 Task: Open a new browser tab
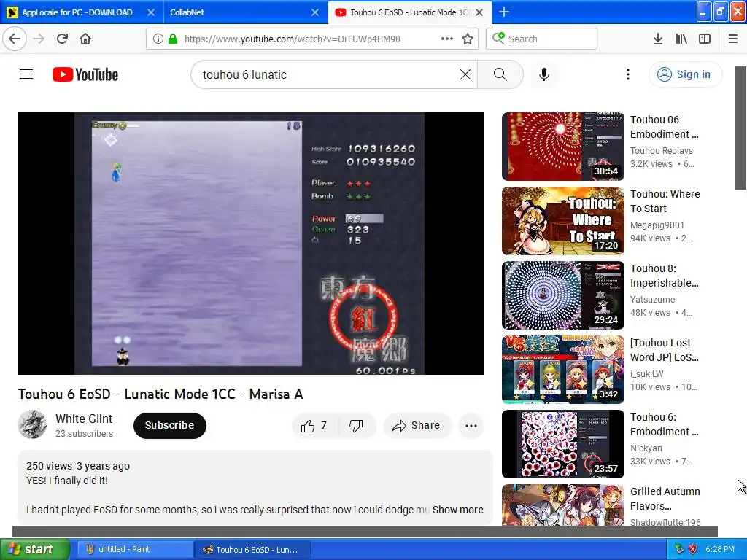503,12
